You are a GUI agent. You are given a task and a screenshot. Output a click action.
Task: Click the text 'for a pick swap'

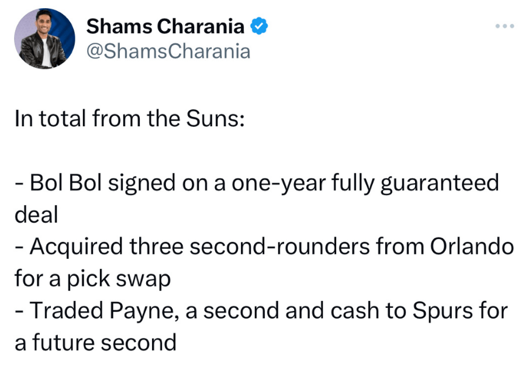[x=92, y=279]
